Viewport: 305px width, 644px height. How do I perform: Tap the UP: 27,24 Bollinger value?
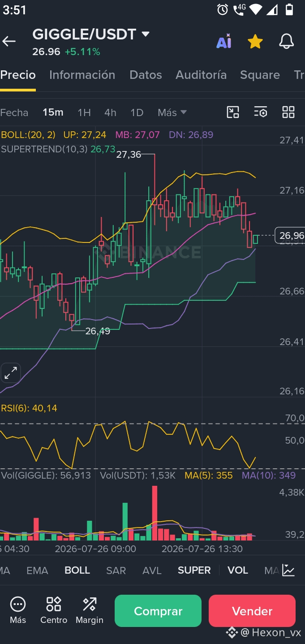coord(85,135)
